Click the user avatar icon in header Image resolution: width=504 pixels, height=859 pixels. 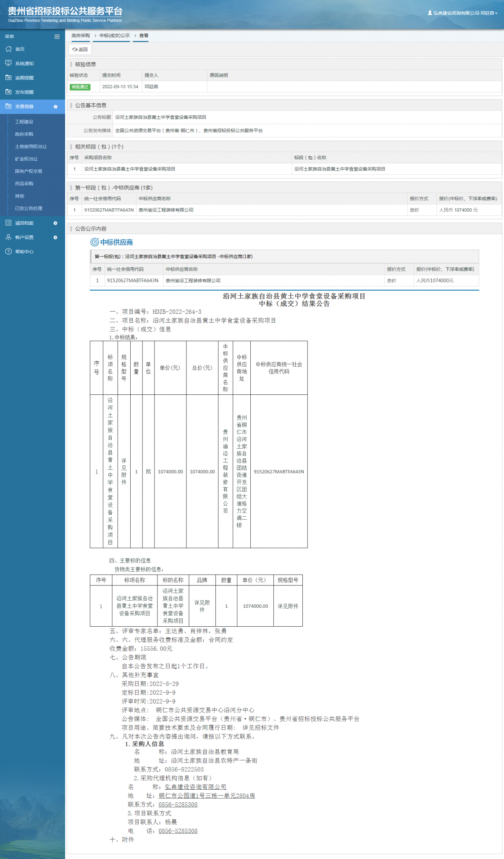(430, 13)
